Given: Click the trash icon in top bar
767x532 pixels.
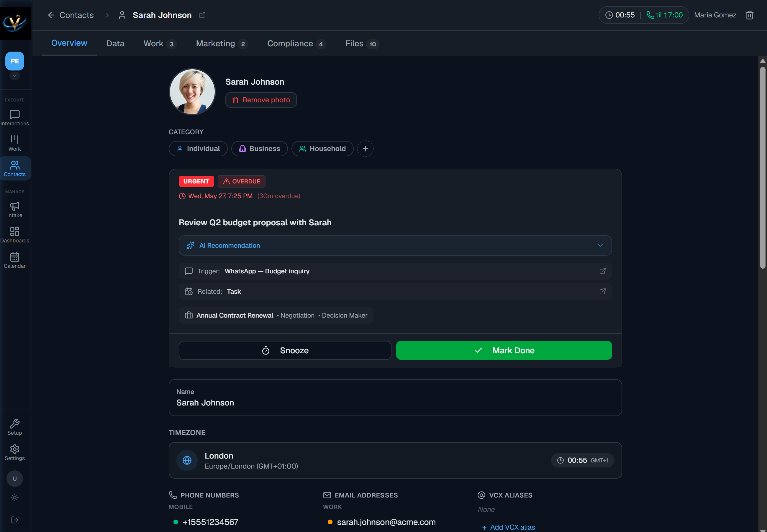Looking at the screenshot, I should click(749, 15).
